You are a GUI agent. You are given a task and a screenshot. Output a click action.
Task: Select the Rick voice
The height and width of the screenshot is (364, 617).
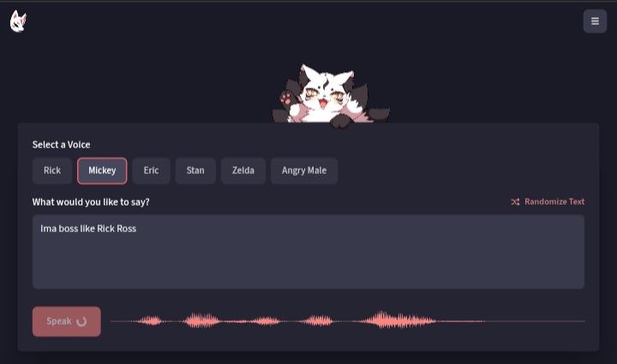click(x=52, y=170)
